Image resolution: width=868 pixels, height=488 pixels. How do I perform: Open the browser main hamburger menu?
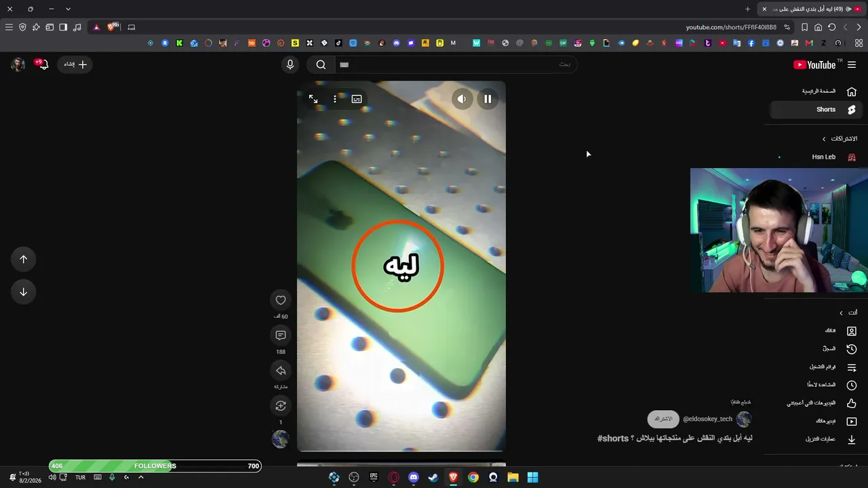pyautogui.click(x=9, y=27)
